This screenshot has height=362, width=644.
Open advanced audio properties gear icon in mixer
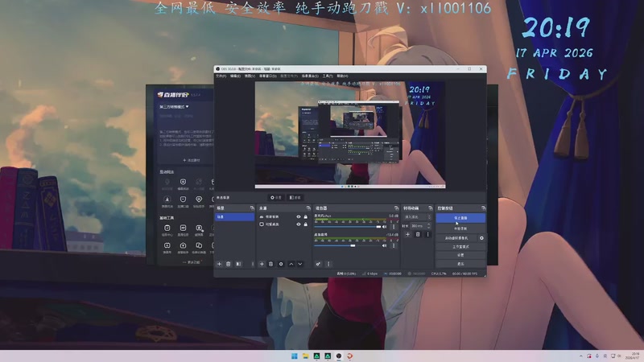click(318, 264)
